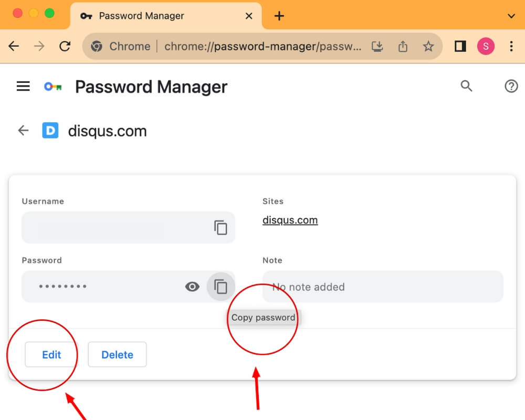Switch to the Password Manager tab
525x420 pixels.
pyautogui.click(x=141, y=16)
